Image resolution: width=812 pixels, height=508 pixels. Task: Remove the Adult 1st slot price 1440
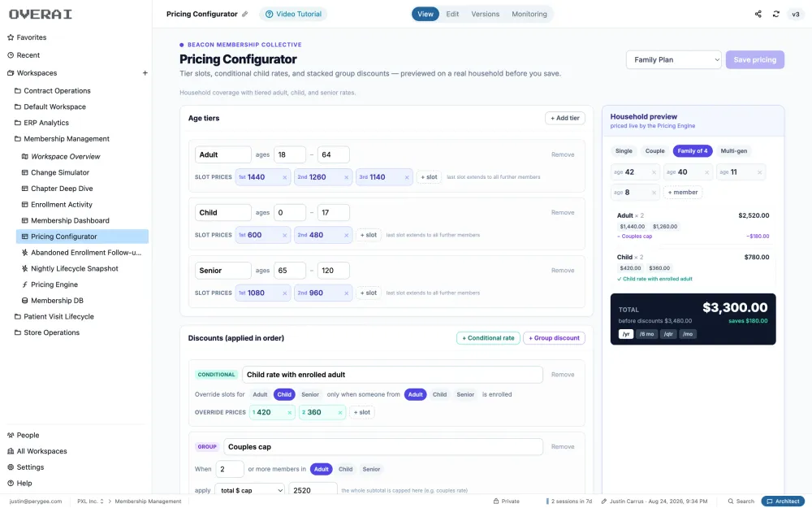[285, 177]
